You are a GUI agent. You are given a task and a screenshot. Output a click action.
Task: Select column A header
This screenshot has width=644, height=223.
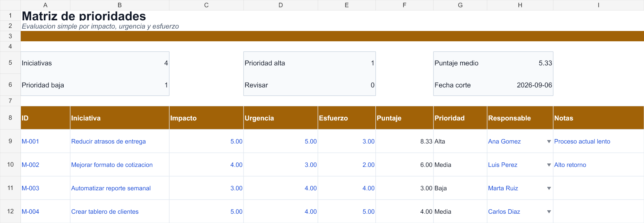(x=45, y=5)
